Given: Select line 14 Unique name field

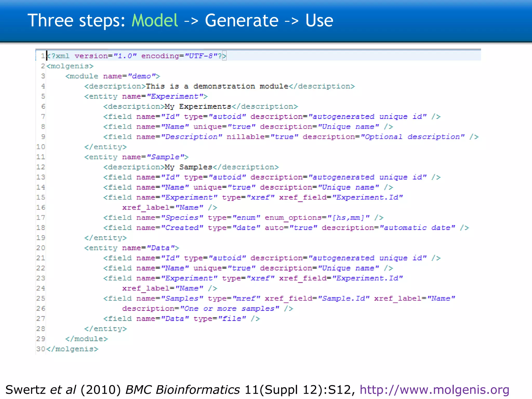Looking at the screenshot, I should click(248, 187).
